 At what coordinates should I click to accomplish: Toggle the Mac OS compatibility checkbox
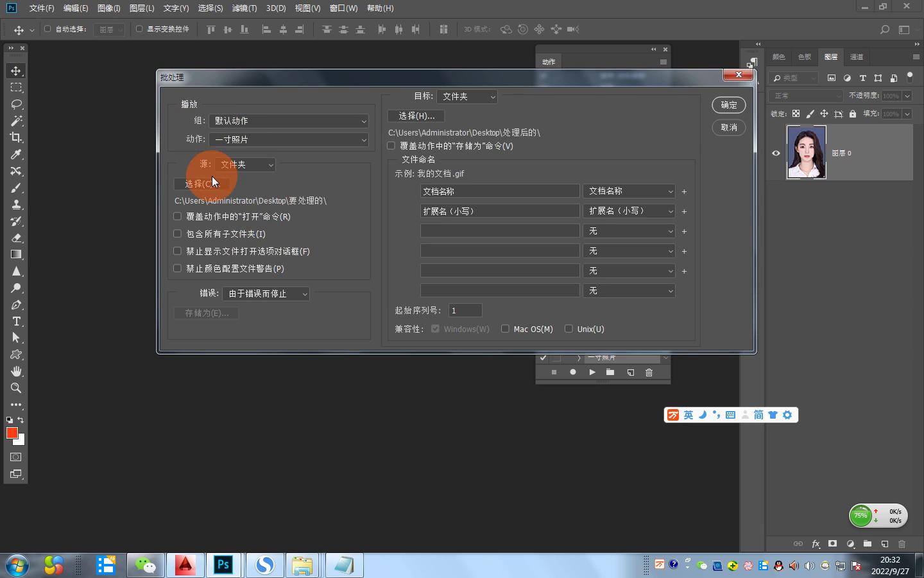tap(505, 329)
